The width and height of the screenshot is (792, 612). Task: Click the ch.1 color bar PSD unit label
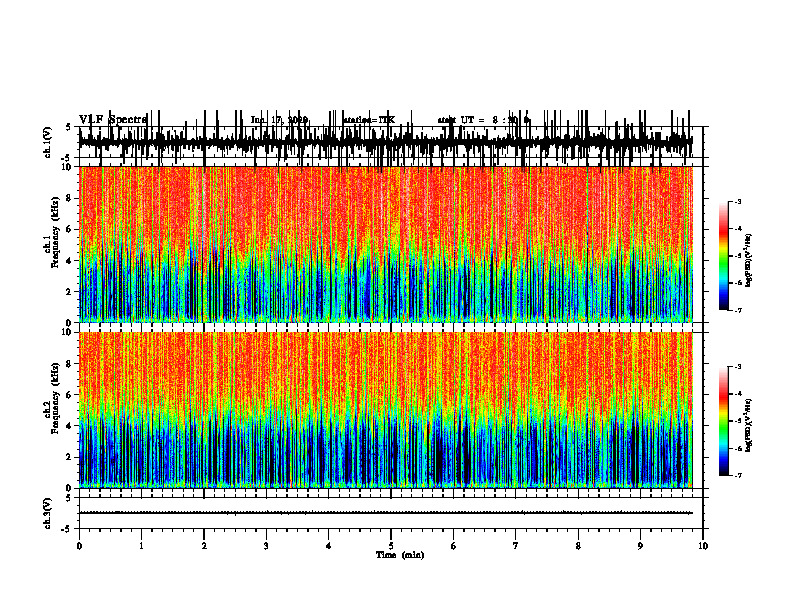tap(749, 261)
